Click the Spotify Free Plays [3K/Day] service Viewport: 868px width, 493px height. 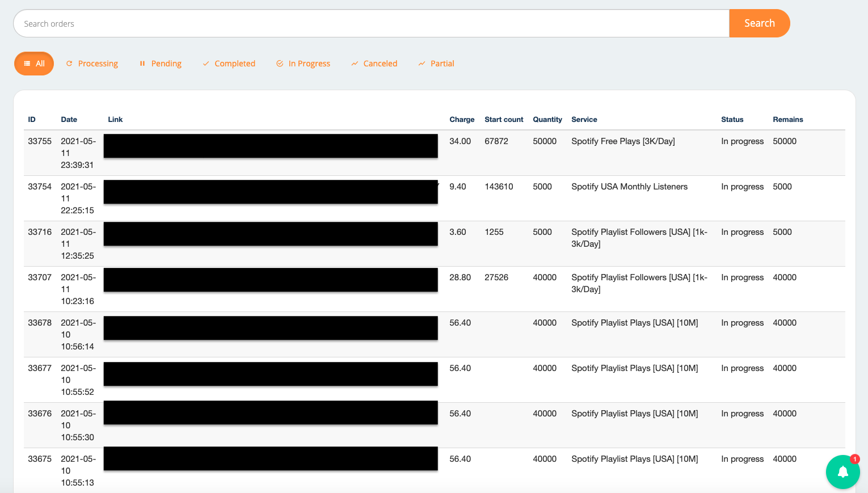coord(623,141)
